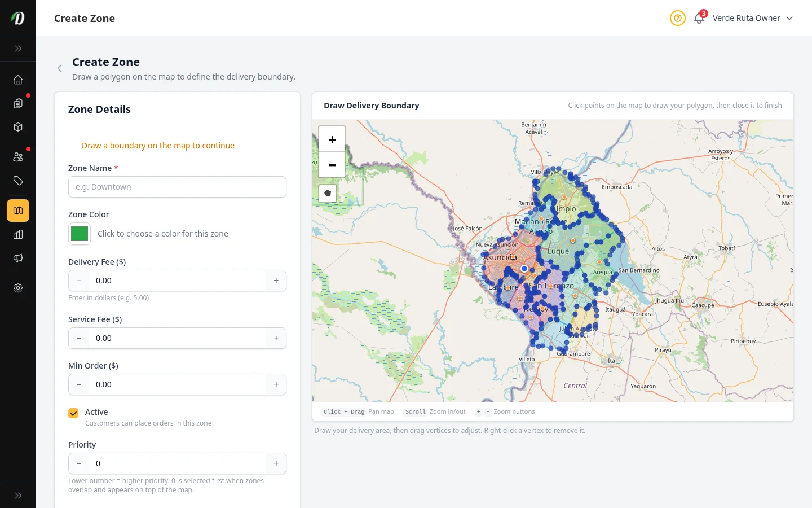Uncheck the Active zone checkbox
Screen dimensions: 812x508
pyautogui.click(x=73, y=413)
